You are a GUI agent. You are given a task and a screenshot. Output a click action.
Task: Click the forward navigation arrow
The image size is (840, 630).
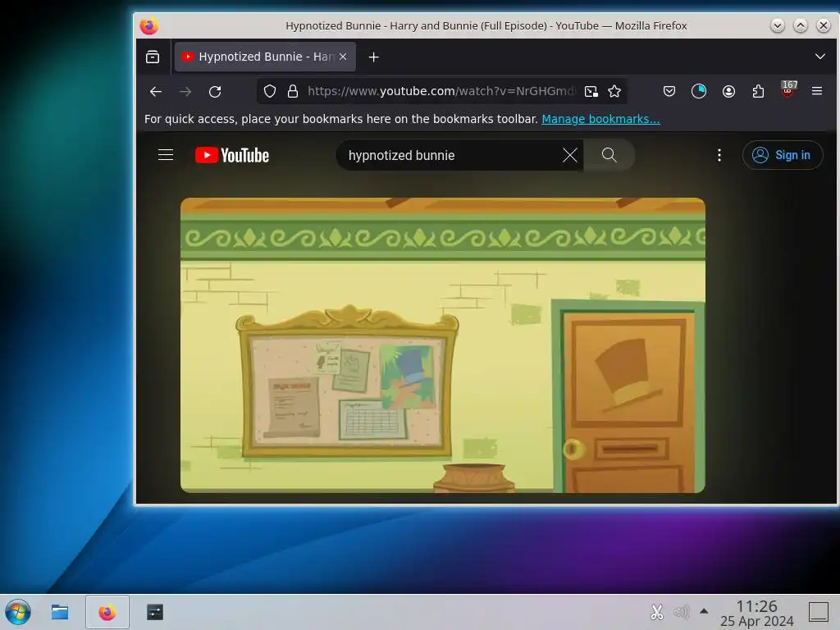185,92
